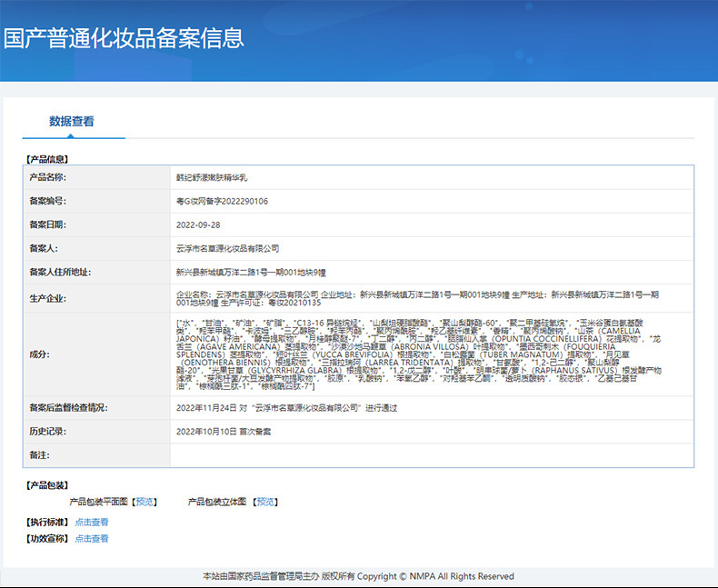Open 点击查看 link next to 执行标准
This screenshot has width=718, height=588.
[91, 522]
